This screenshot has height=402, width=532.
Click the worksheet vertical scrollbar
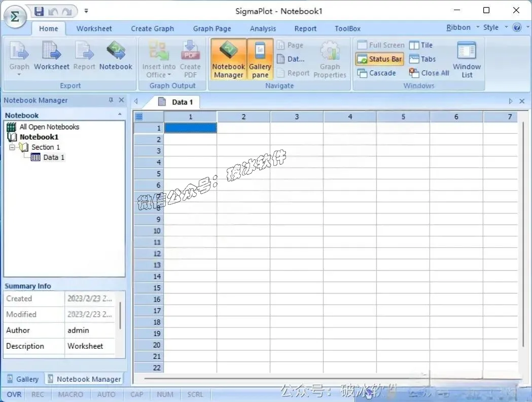coord(523,234)
